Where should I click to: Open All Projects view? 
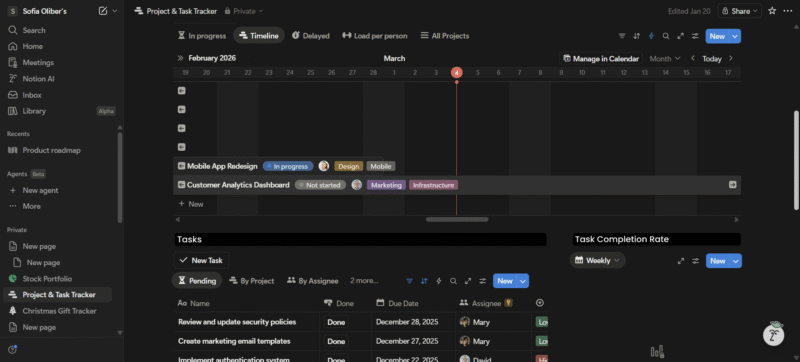coord(444,36)
